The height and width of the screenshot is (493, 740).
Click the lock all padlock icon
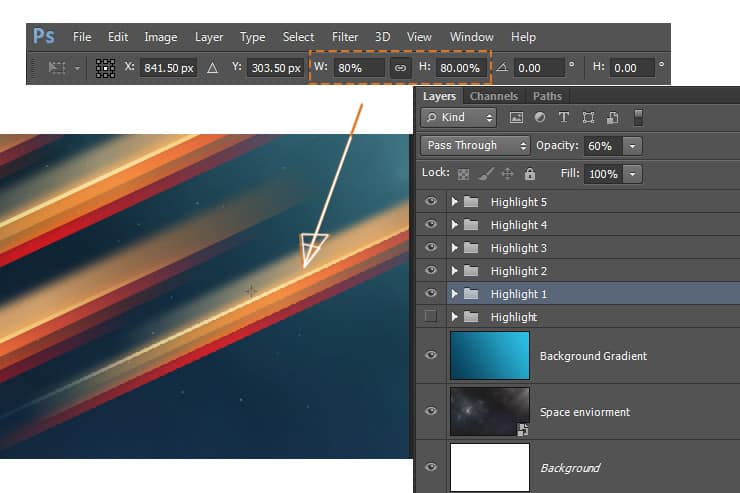(x=530, y=174)
